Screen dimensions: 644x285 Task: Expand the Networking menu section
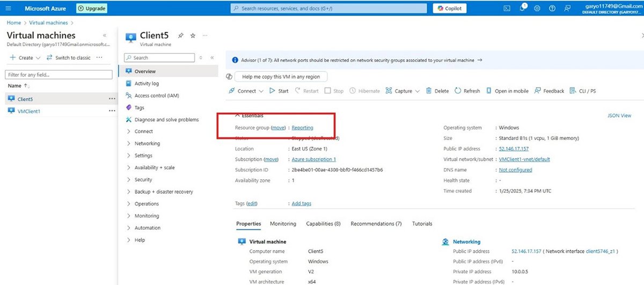tap(147, 143)
